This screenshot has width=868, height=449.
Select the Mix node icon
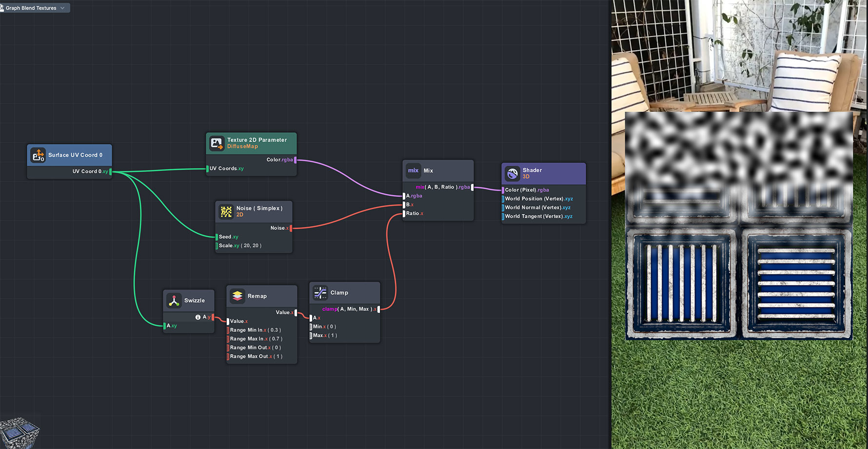[x=414, y=170]
